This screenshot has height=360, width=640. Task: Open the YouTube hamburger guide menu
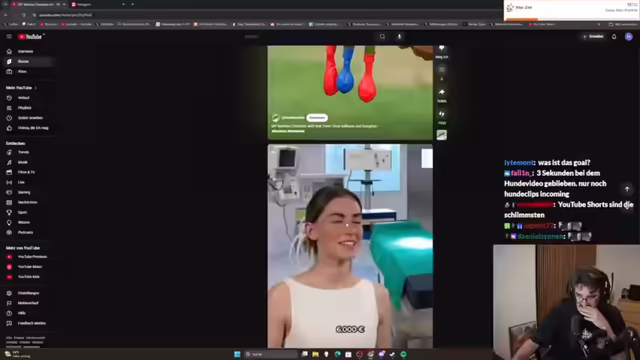9,36
